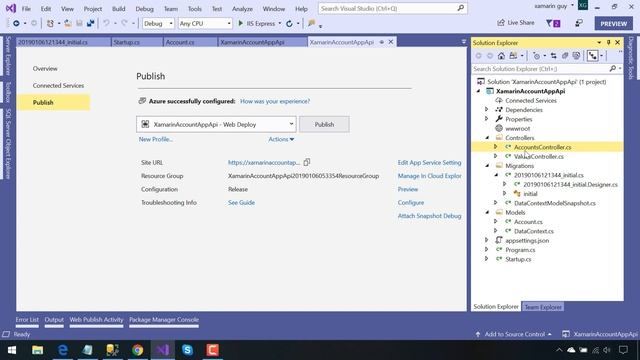This screenshot has height=360, width=640.
Task: Open the Actions dropdown
Action: pyautogui.click(x=281, y=139)
